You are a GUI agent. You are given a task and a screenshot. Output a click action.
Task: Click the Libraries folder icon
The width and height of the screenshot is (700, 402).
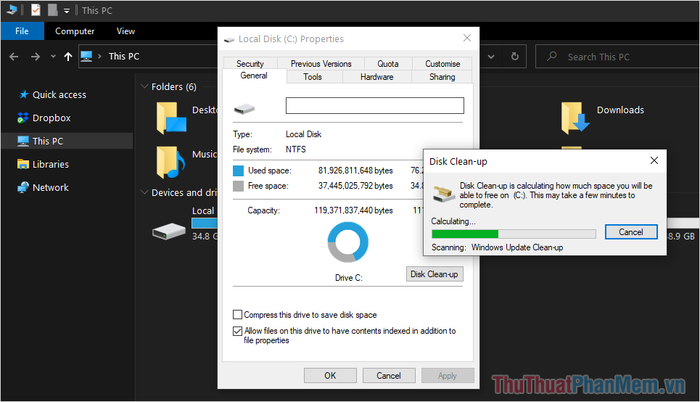[x=23, y=164]
